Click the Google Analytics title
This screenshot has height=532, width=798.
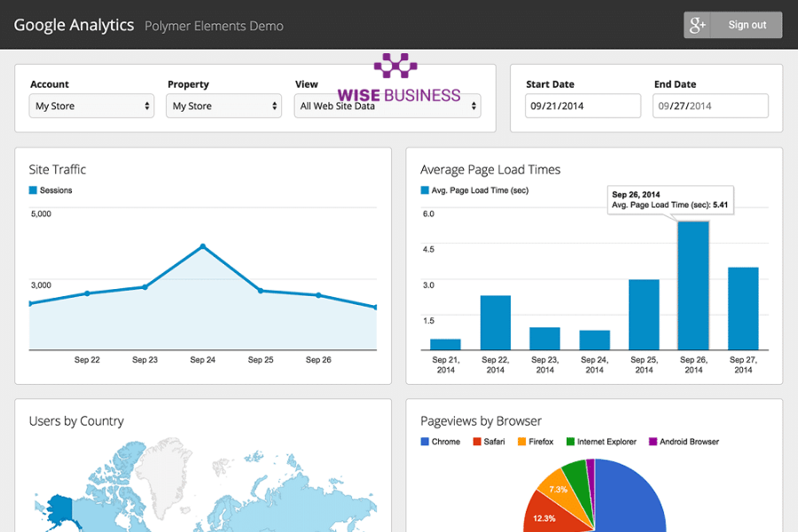pos(74,25)
